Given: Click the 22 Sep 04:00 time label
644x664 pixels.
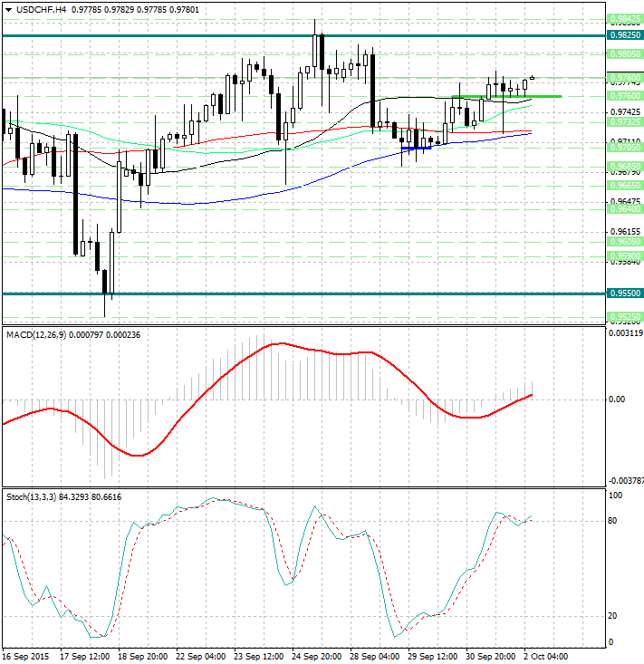Looking at the screenshot, I should (x=201, y=657).
